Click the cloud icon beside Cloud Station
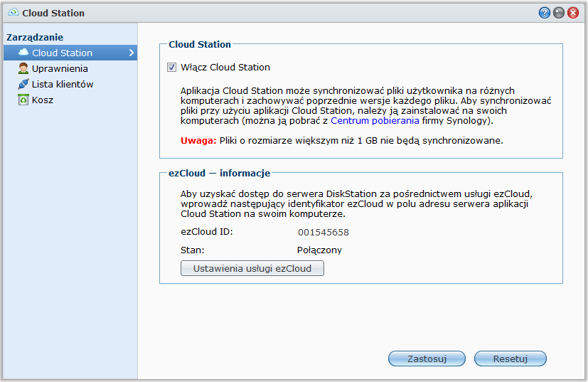Viewport: 588px width, 382px height. point(23,52)
